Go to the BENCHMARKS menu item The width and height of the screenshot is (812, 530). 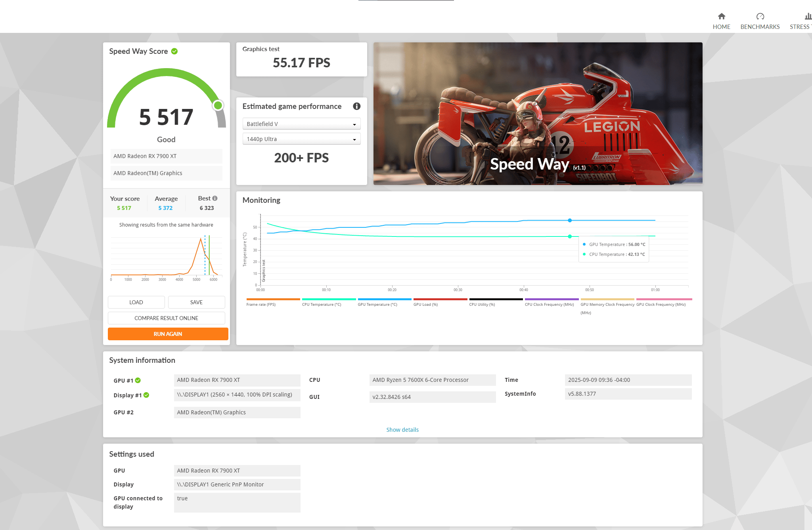click(760, 27)
